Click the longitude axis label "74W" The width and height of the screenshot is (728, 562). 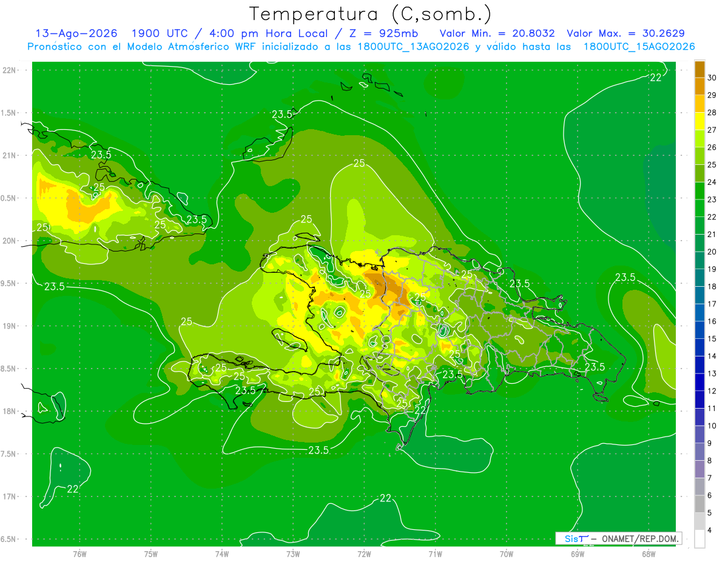coord(221,554)
